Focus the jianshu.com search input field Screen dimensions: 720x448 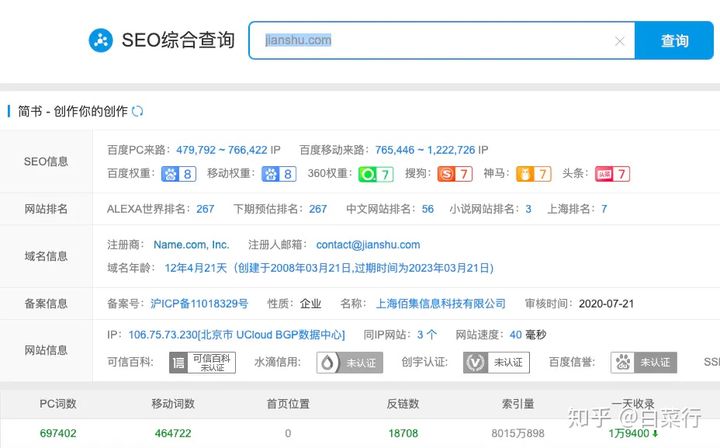tap(442, 40)
